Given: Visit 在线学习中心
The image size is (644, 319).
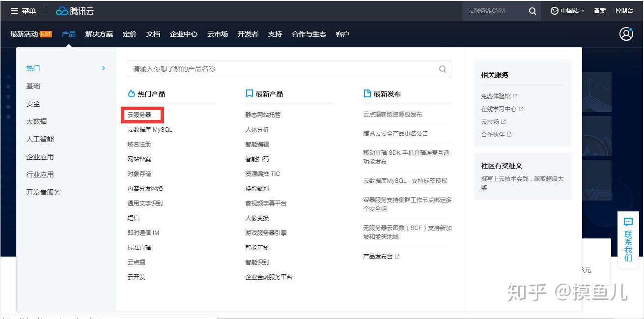Looking at the screenshot, I should coord(502,109).
